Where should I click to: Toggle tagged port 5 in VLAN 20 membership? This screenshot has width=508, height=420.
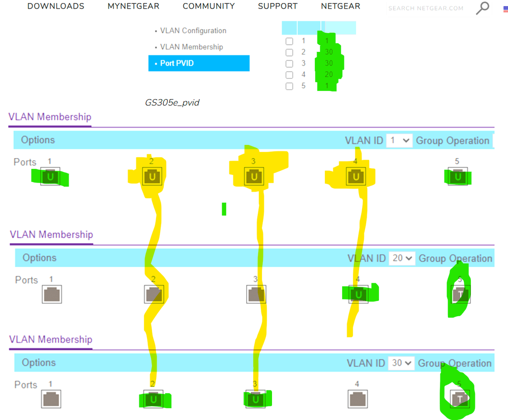click(460, 294)
